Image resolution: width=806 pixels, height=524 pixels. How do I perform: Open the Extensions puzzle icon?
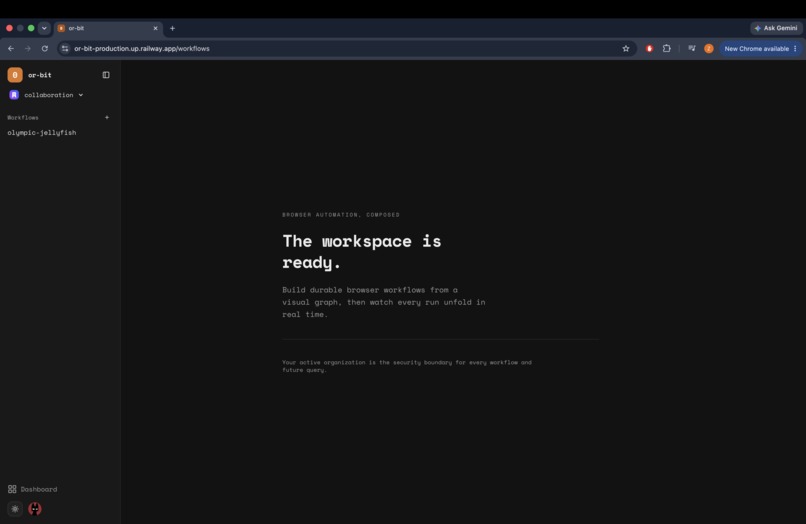click(667, 48)
